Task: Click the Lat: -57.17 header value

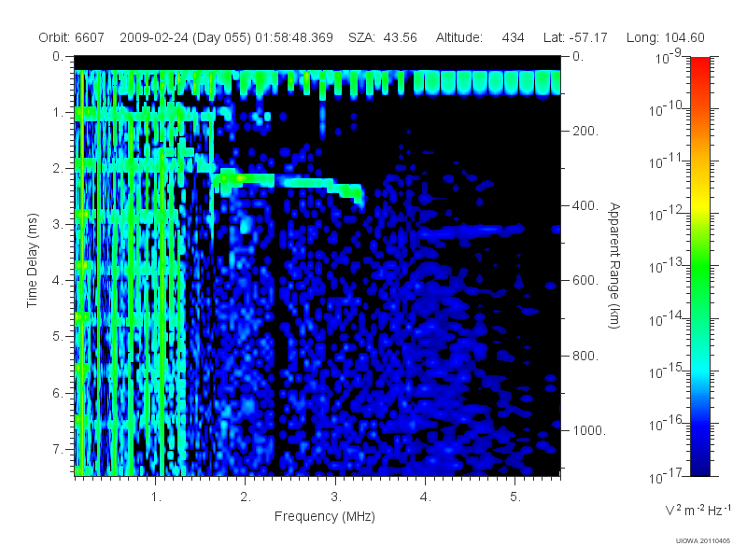Action: (575, 37)
